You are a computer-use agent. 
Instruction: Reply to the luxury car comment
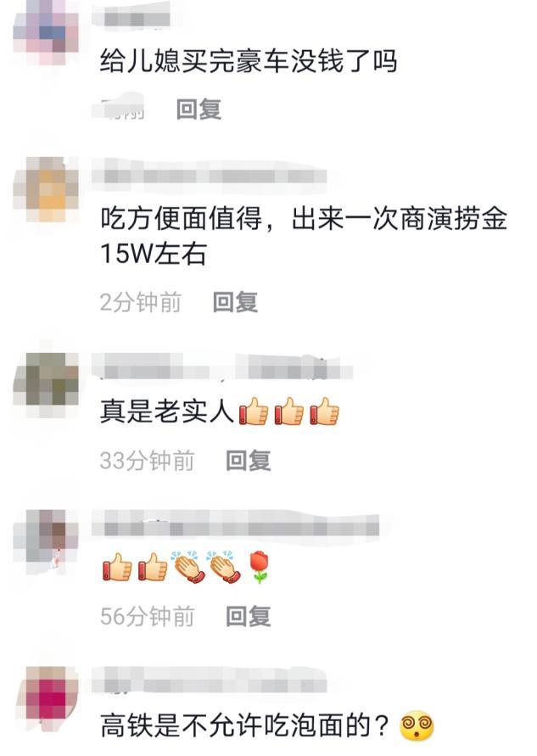[199, 109]
